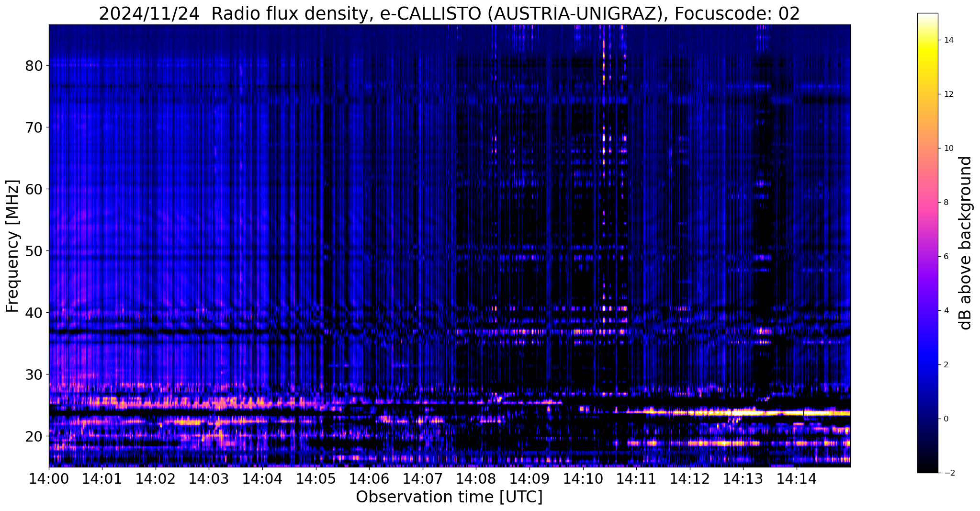This screenshot has height=511, width=980.
Task: Click the 14:09 time tick label
Action: 529,478
